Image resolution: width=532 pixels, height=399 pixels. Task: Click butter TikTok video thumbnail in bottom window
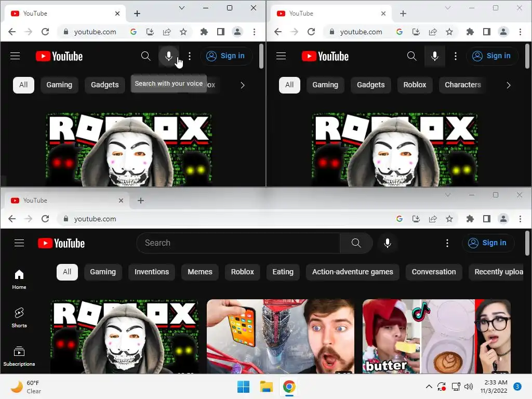pos(436,336)
